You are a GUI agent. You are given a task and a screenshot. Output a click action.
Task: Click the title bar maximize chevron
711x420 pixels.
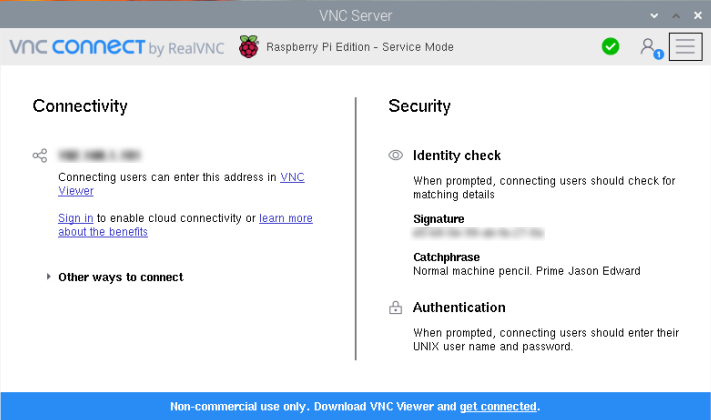point(676,16)
